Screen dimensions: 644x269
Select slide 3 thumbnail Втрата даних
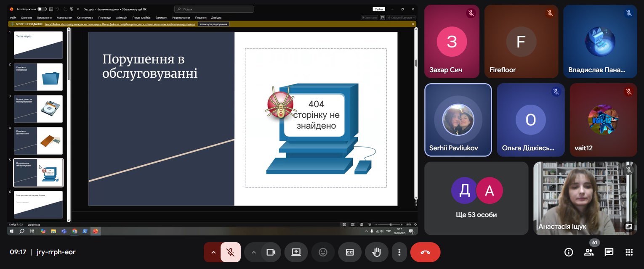38,109
